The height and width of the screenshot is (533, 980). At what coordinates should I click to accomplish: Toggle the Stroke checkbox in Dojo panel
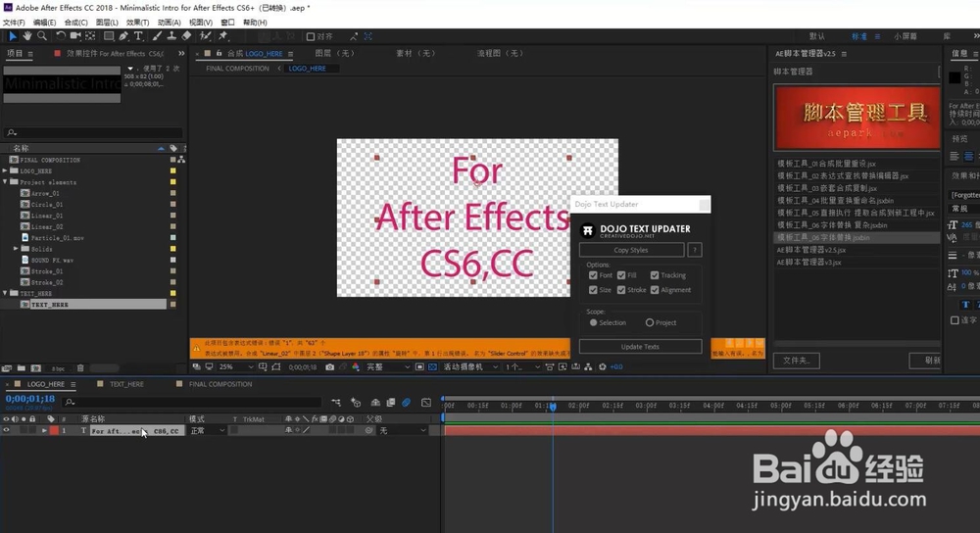pyautogui.click(x=621, y=290)
